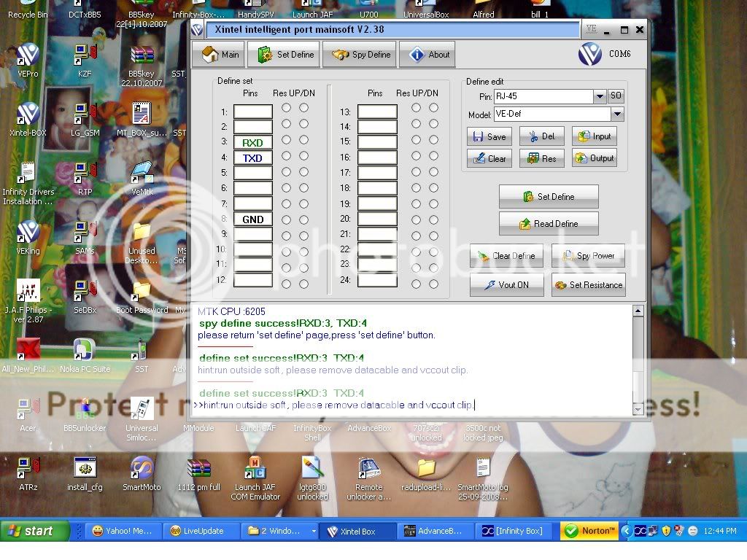Image resolution: width=747 pixels, height=560 pixels.
Task: Open install_cfg desktop file
Action: point(85,467)
